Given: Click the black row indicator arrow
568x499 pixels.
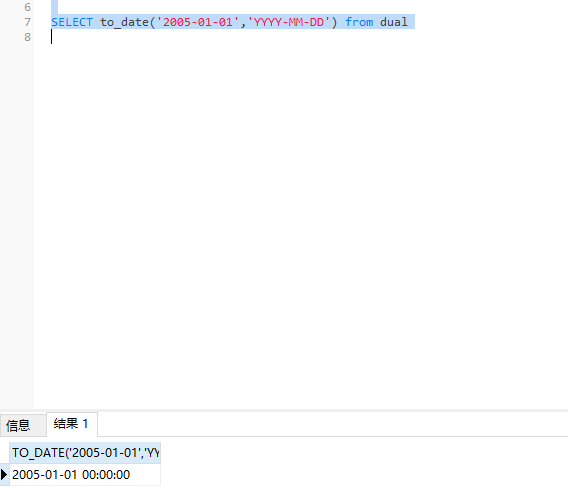Looking at the screenshot, I should click(x=4, y=474).
